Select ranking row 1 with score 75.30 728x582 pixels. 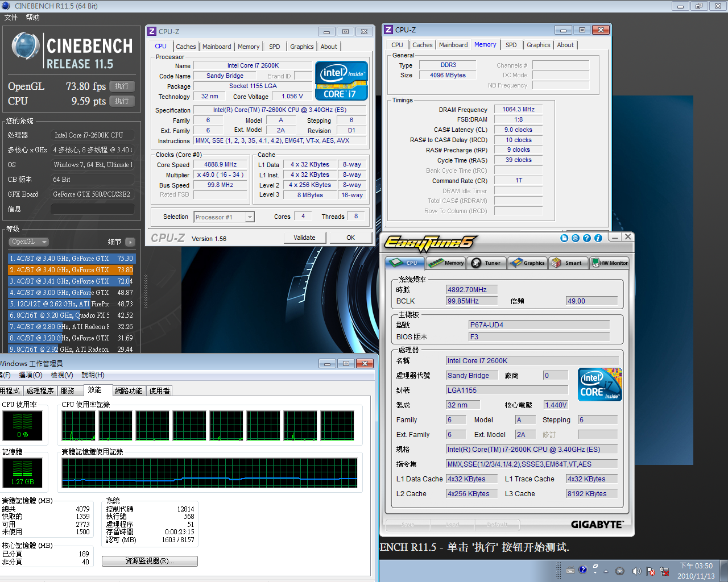[x=72, y=259]
